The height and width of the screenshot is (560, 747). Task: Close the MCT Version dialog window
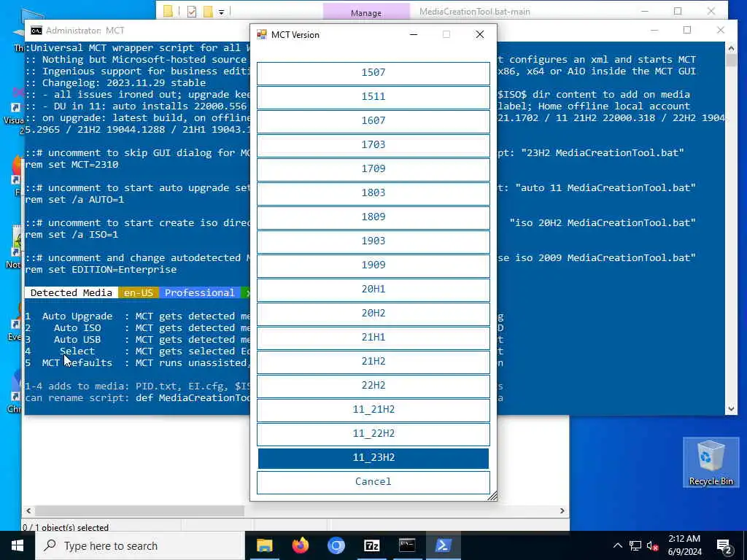[x=480, y=34]
